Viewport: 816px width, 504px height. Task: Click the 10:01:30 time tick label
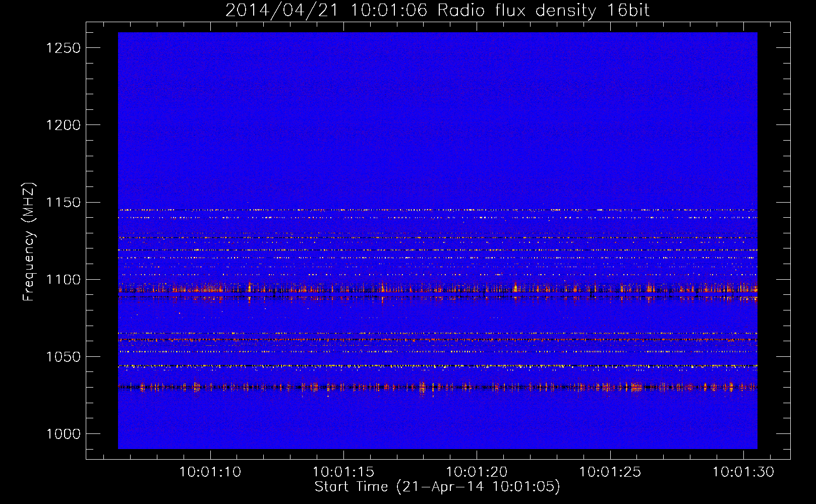[x=743, y=472]
